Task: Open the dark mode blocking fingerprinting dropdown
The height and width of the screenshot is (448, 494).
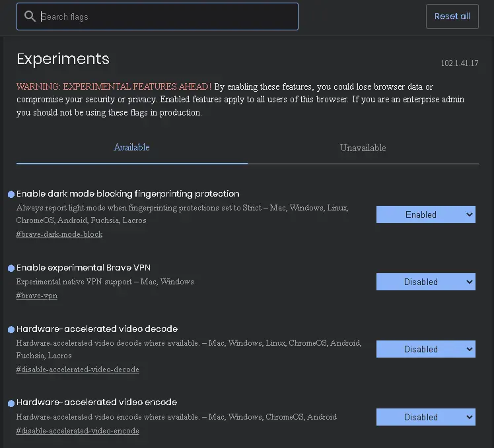Action: 425,214
